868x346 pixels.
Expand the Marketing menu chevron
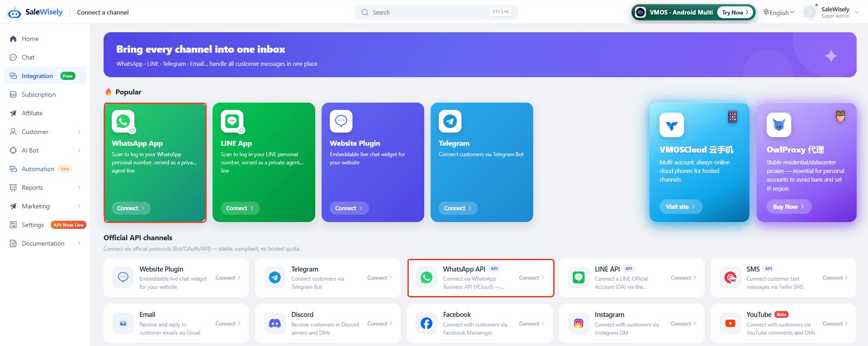pyautogui.click(x=79, y=206)
